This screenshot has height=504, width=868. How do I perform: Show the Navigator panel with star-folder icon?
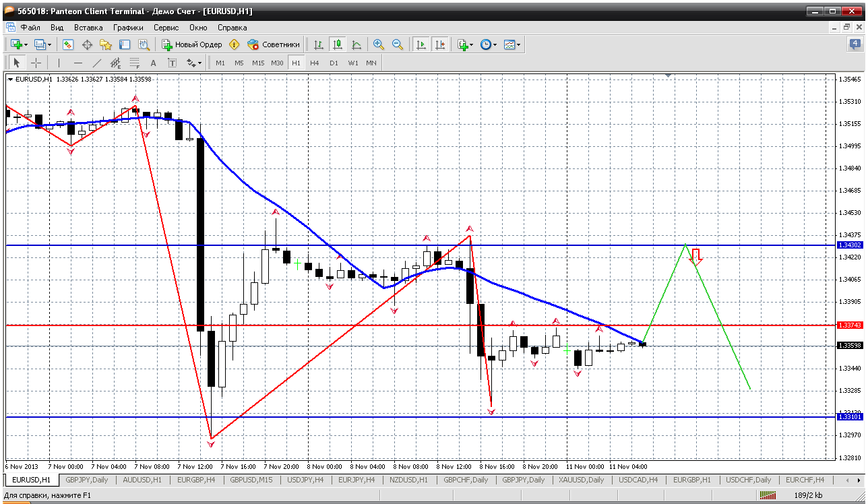106,44
